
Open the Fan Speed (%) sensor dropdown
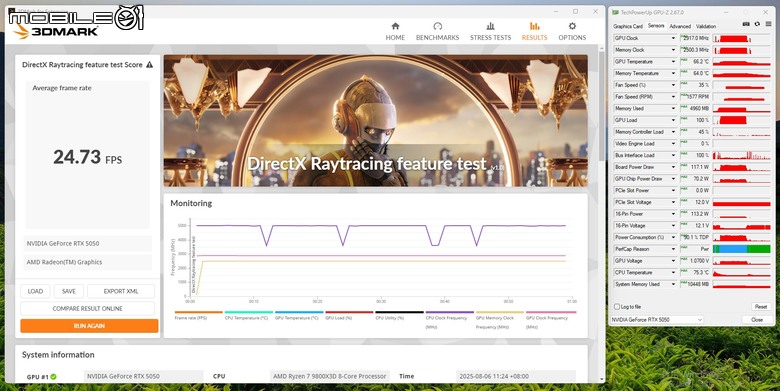pos(674,85)
